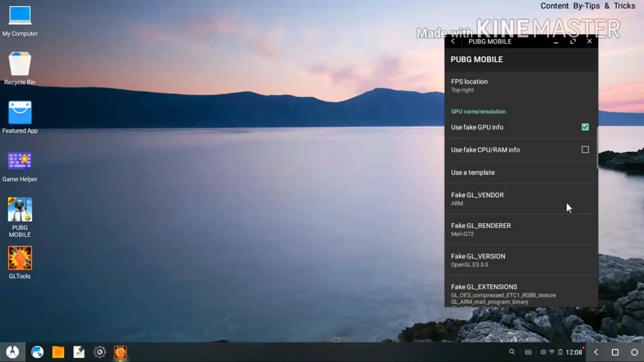Screen dimensions: 644x362
Task: Select the PUBG MOBILE page heading
Action: click(476, 59)
